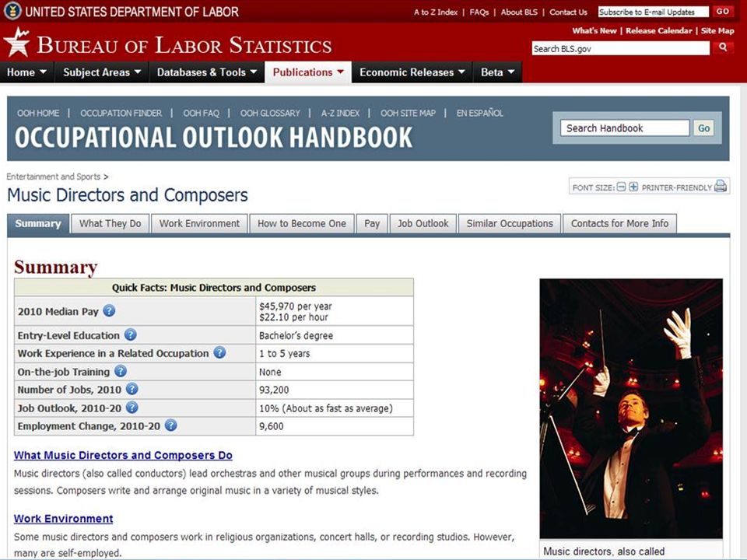
Task: Open help icon for Job Outlook, 2010-20
Action: click(132, 408)
